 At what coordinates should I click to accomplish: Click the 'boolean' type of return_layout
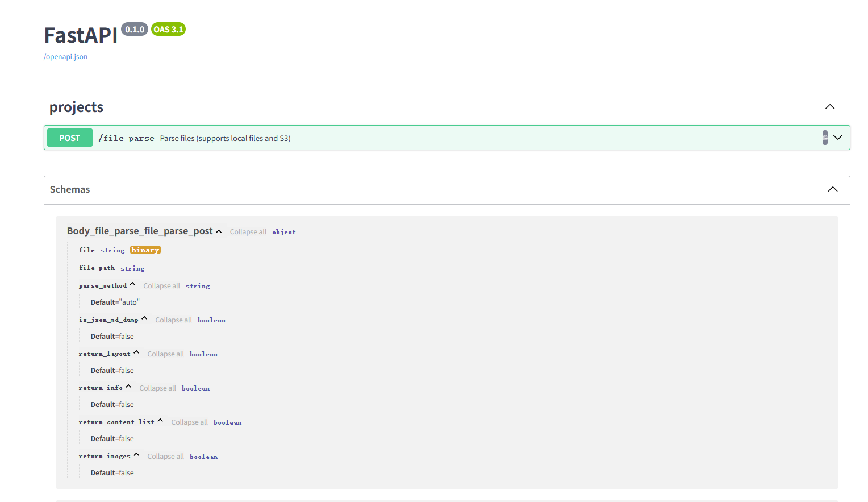[203, 354]
